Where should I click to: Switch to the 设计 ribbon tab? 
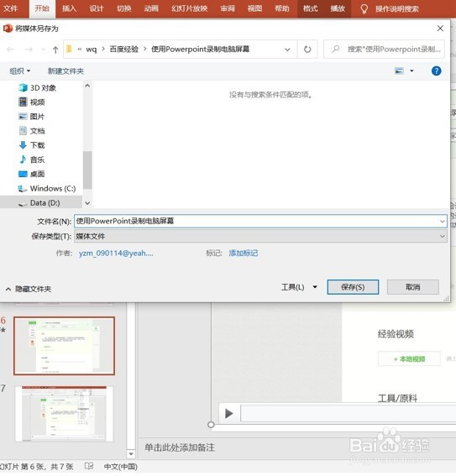click(x=97, y=8)
